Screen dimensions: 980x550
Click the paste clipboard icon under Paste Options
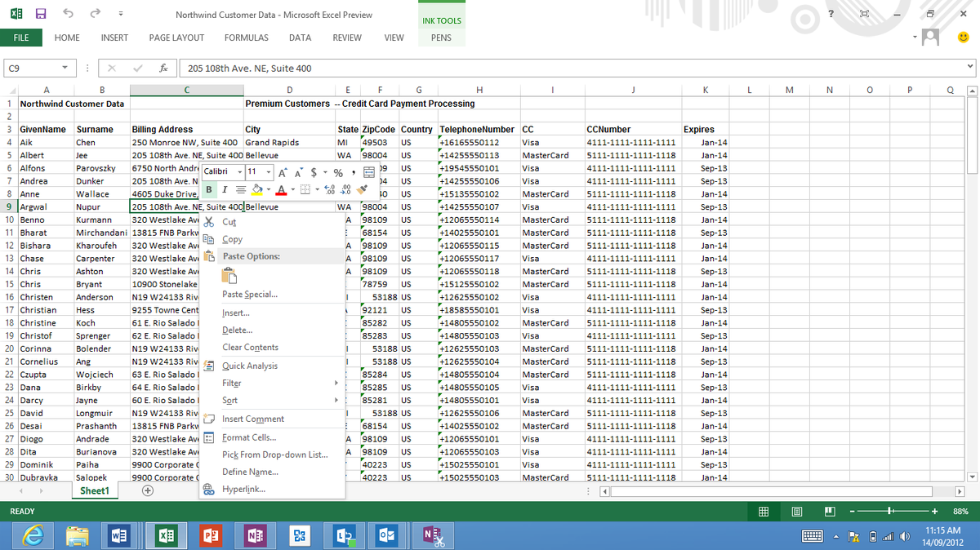[x=230, y=275]
